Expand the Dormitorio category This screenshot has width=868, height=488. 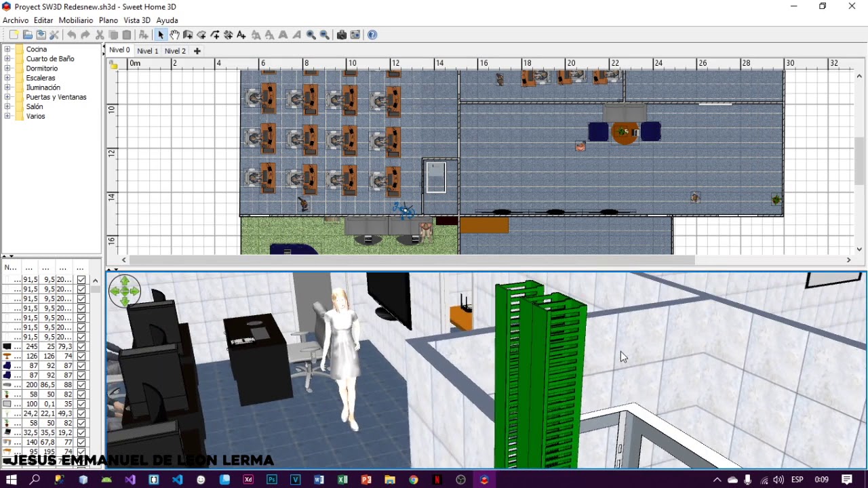point(7,68)
